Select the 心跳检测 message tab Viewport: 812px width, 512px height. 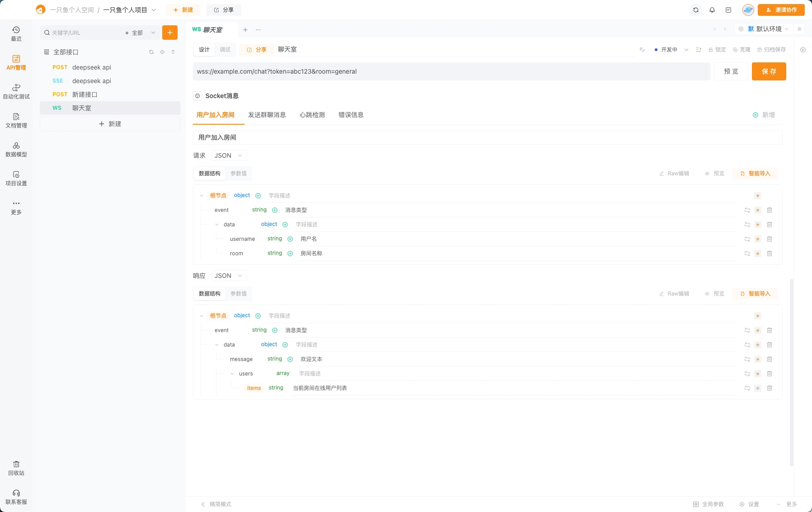click(x=312, y=115)
